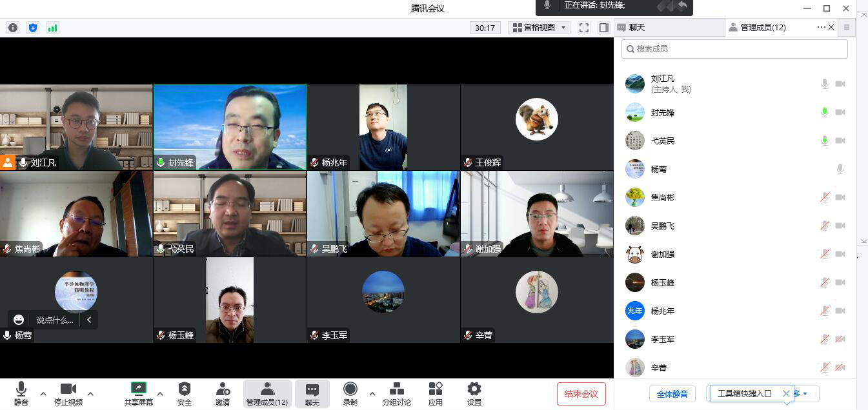Click the Search Members (搜索成员) field

[x=734, y=49]
